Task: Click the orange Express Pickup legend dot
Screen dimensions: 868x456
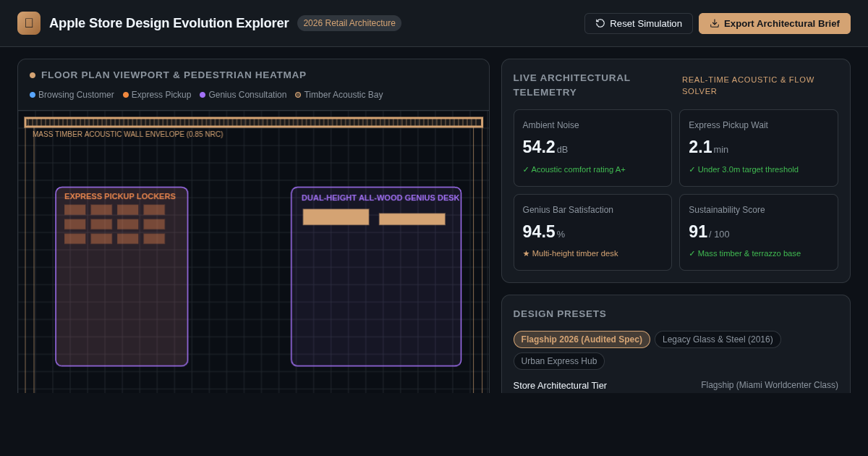Action: click(x=126, y=95)
